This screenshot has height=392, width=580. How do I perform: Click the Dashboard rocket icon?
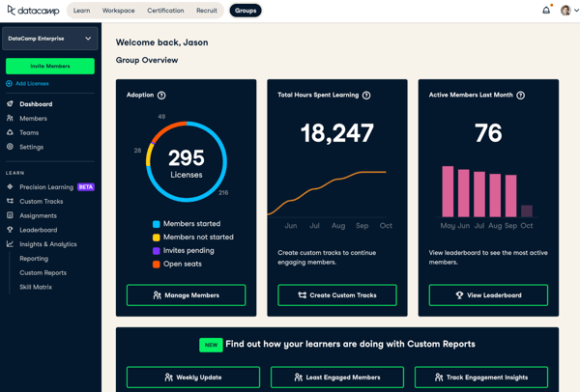(10, 104)
